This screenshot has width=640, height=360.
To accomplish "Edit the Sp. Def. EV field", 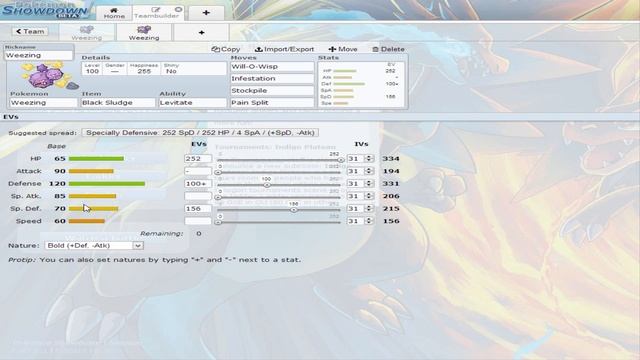I will (x=198, y=209).
